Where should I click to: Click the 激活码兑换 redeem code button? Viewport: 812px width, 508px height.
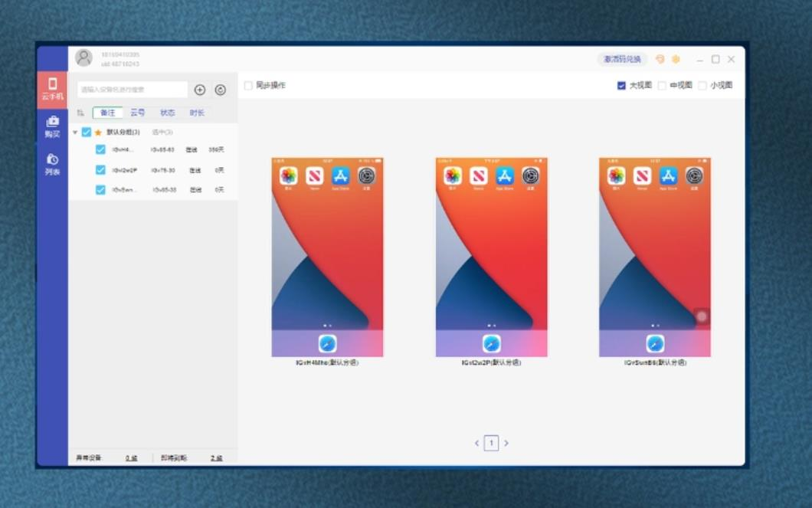tap(622, 59)
